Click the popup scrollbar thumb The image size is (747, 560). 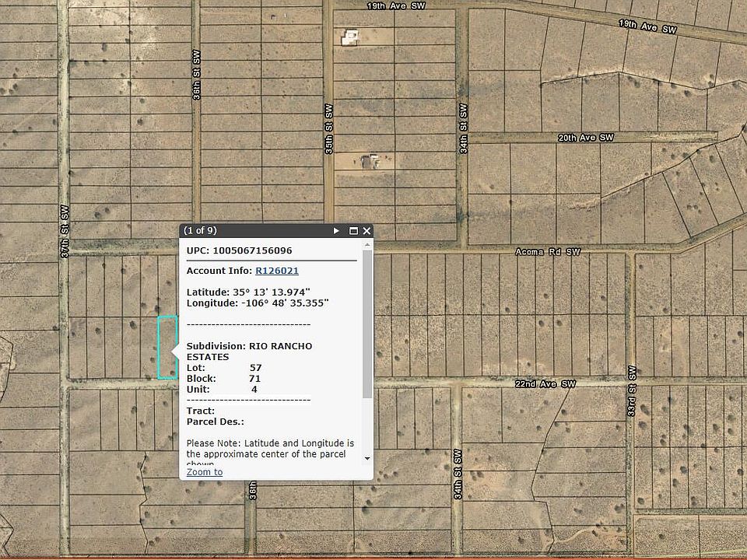click(367, 324)
